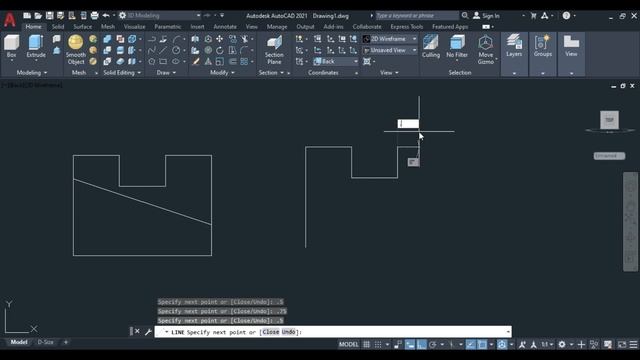
Task: Add a new layout with plus button
Action: click(65, 342)
